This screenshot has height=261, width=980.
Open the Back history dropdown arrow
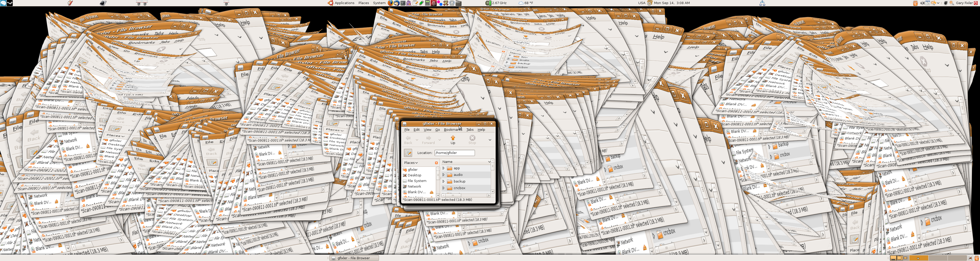(x=417, y=140)
